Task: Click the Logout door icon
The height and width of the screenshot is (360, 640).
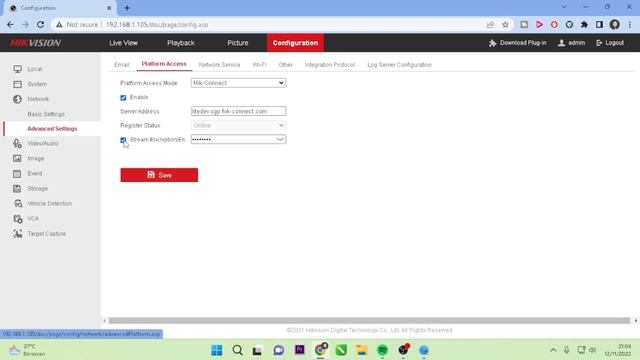Action: pyautogui.click(x=599, y=43)
